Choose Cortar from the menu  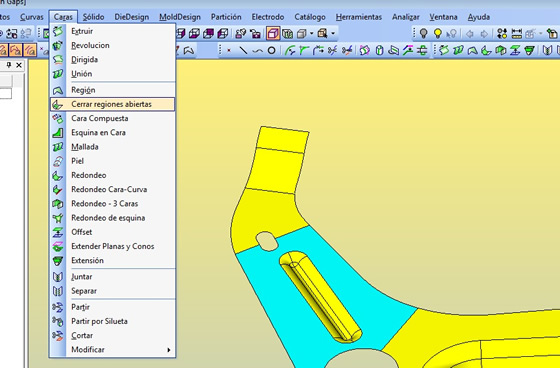click(112, 335)
